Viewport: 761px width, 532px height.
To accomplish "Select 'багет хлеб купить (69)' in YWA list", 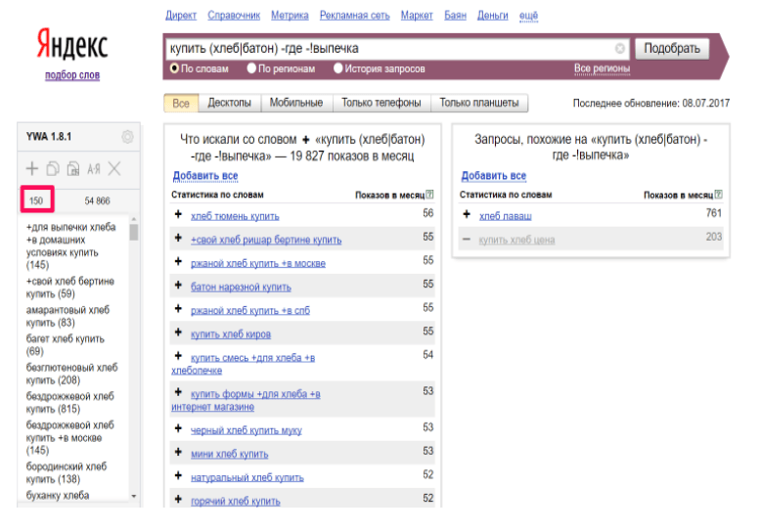I will [x=65, y=344].
